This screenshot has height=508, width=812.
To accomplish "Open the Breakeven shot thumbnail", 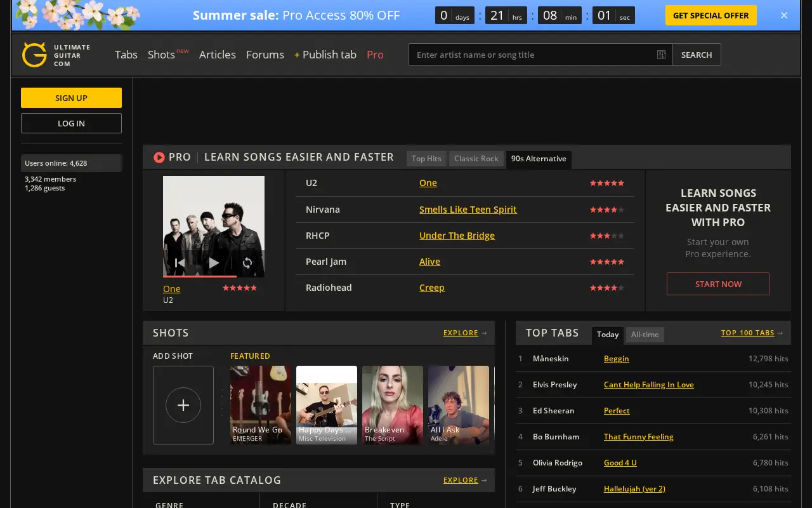I will tap(393, 405).
